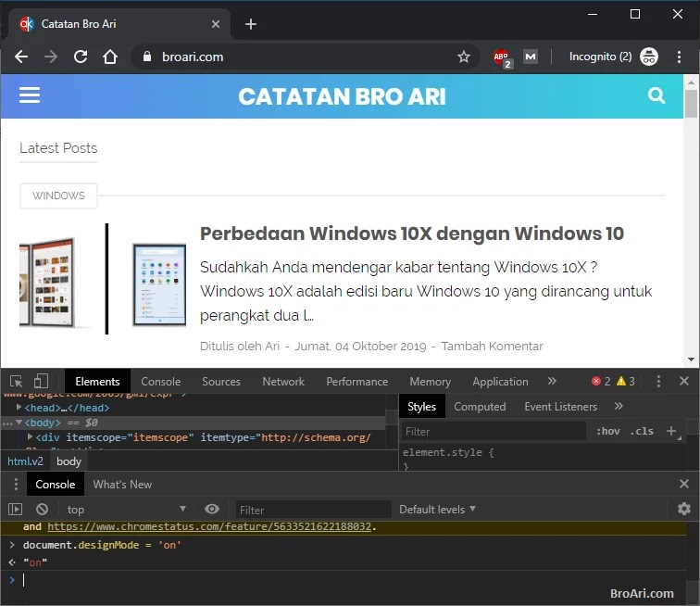Close the DevTools panel
The image size is (700, 606).
tap(684, 381)
